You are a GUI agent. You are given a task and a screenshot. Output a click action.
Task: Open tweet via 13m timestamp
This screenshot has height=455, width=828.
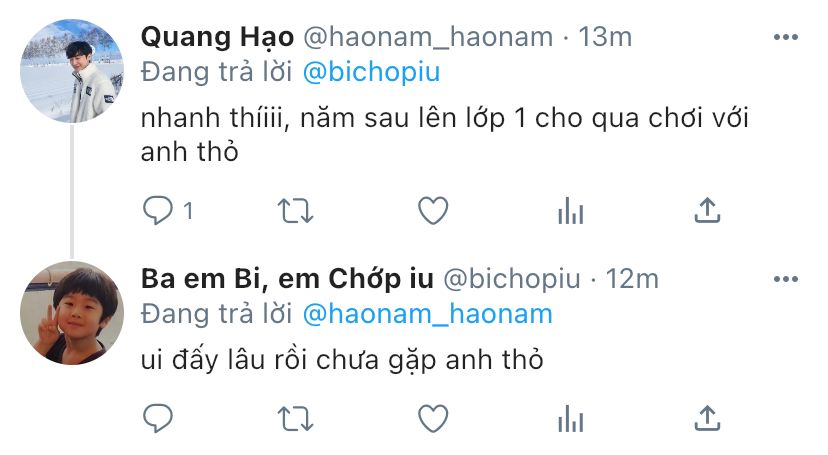click(605, 37)
